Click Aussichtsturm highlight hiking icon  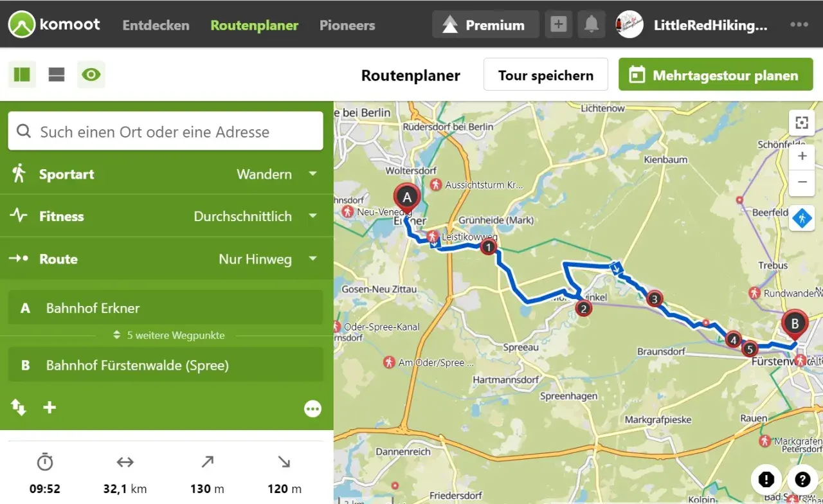tap(436, 184)
